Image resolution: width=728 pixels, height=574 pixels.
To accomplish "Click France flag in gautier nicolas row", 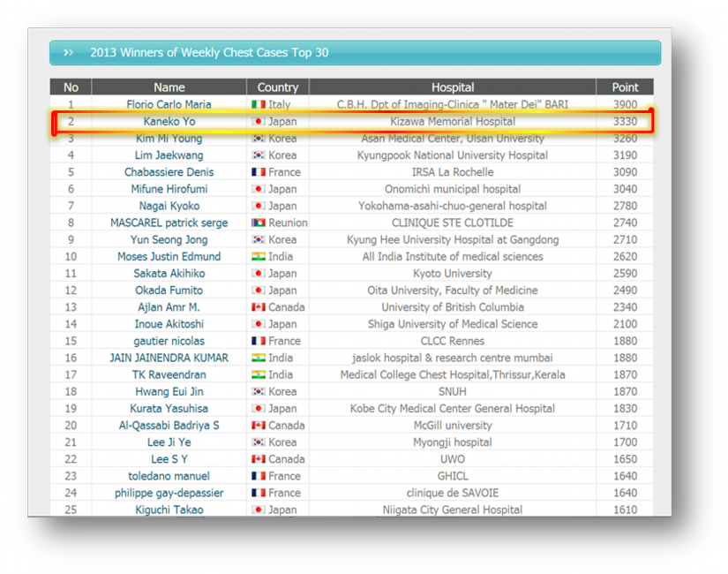I will click(259, 341).
